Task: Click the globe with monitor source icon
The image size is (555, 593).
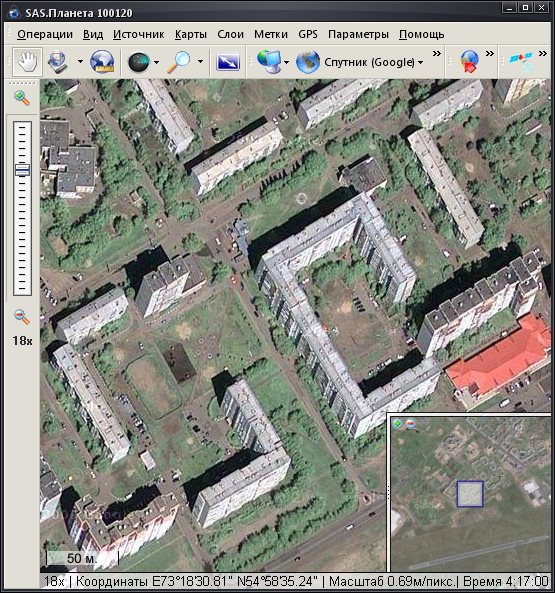Action: click(x=269, y=62)
